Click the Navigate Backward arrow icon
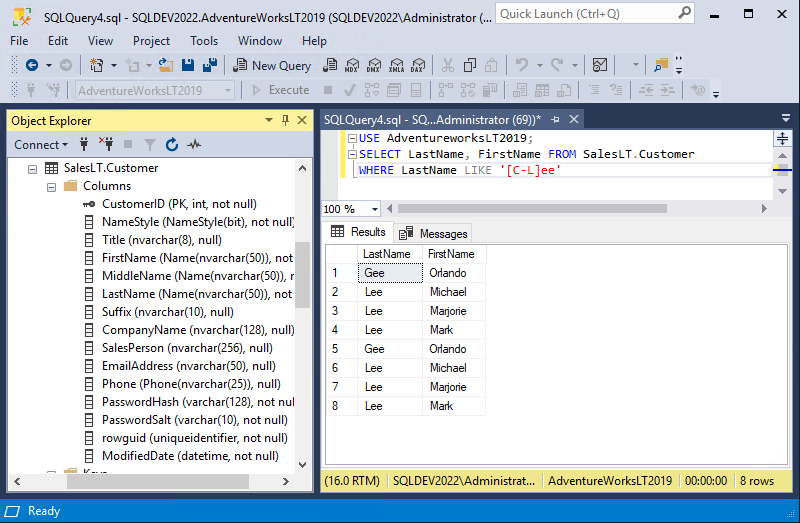 [x=32, y=65]
